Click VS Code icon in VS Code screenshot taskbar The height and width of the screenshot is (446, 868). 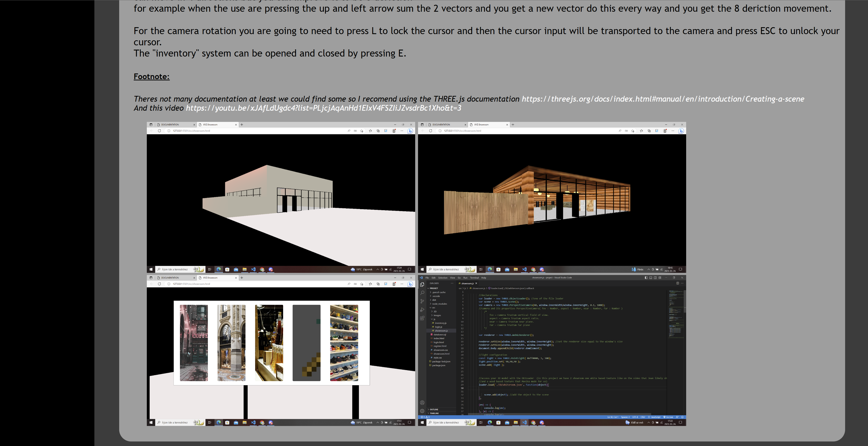[524, 422]
